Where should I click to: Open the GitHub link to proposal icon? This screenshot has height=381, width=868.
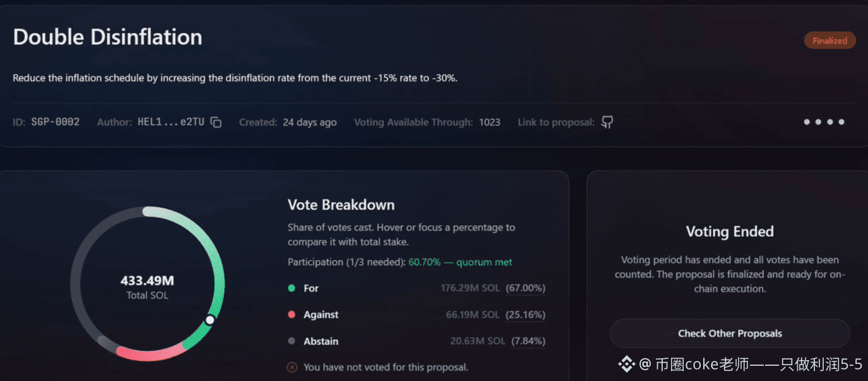[x=607, y=123]
